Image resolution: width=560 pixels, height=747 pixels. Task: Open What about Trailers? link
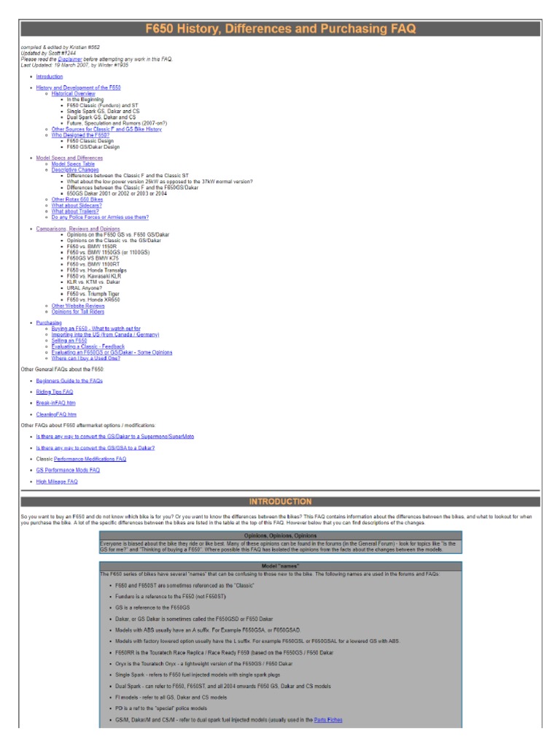click(x=75, y=211)
